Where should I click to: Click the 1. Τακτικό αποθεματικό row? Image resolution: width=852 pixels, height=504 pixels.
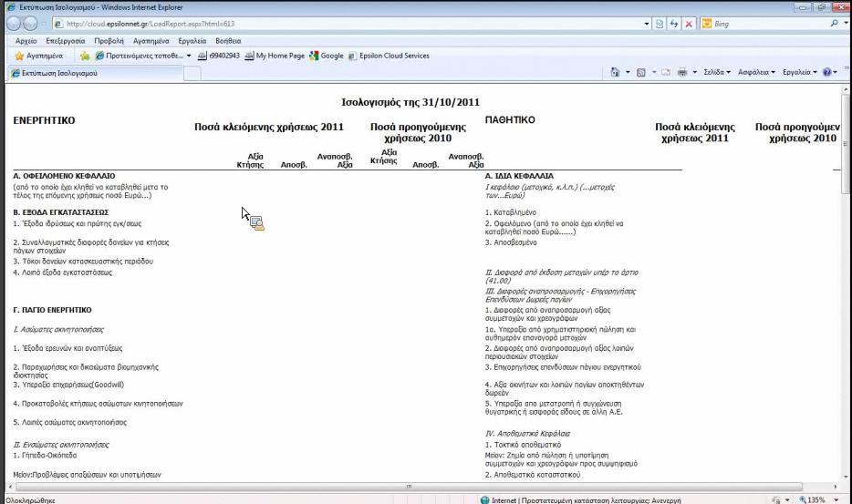point(523,445)
